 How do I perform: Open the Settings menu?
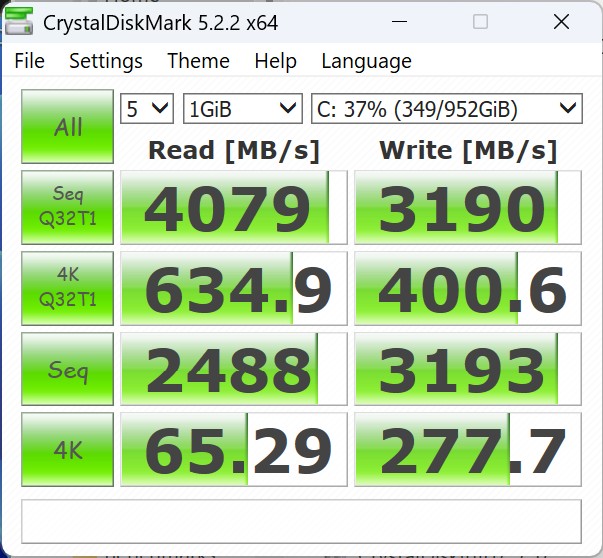(106, 61)
